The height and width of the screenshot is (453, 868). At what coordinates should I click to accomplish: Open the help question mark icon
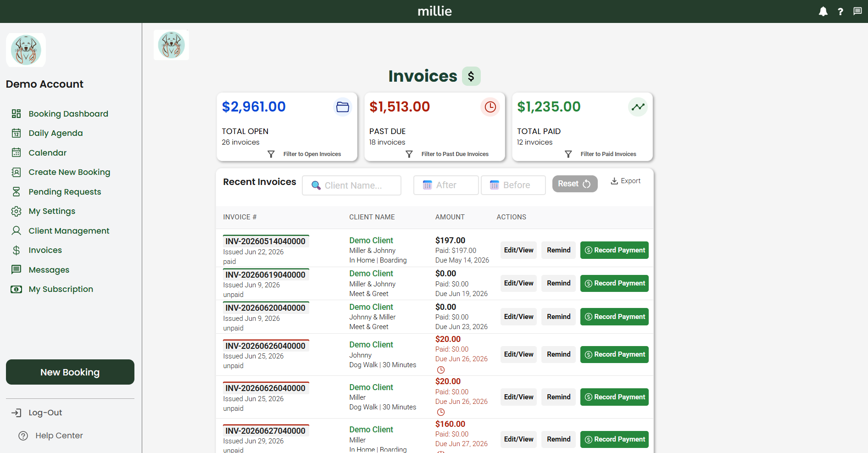[840, 11]
